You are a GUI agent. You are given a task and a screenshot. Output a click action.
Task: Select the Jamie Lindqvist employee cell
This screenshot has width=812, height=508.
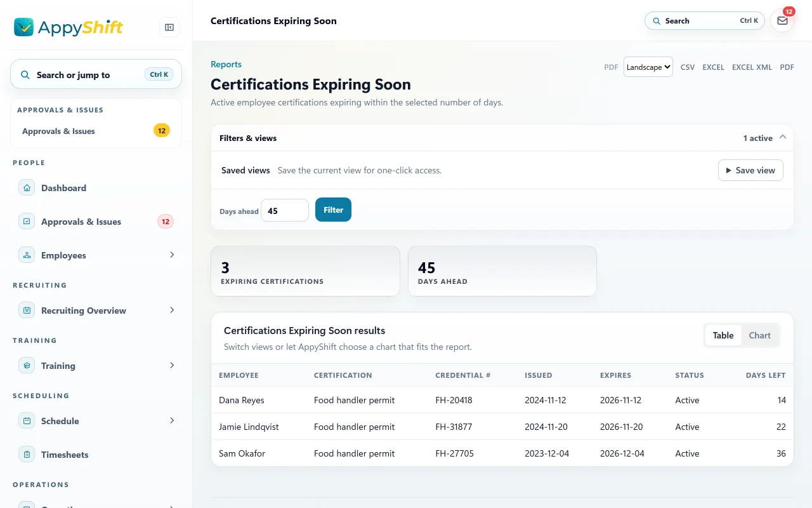(x=249, y=427)
